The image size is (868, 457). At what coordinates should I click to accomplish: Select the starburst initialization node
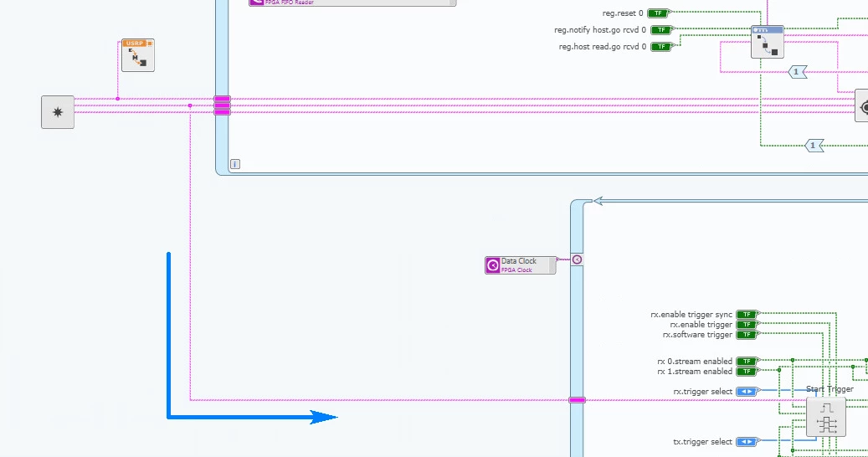[58, 112]
